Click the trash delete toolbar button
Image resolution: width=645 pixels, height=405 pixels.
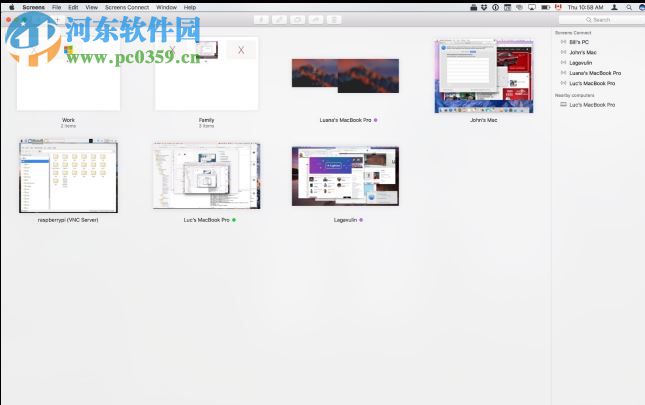pyautogui.click(x=334, y=20)
